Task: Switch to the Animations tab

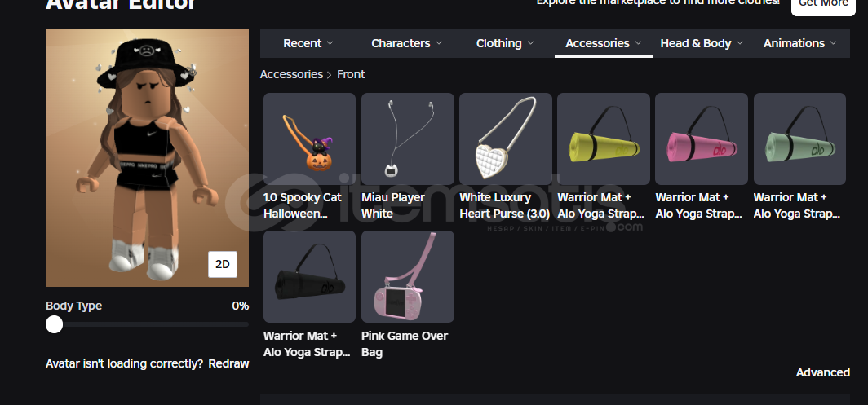Action: pos(800,43)
